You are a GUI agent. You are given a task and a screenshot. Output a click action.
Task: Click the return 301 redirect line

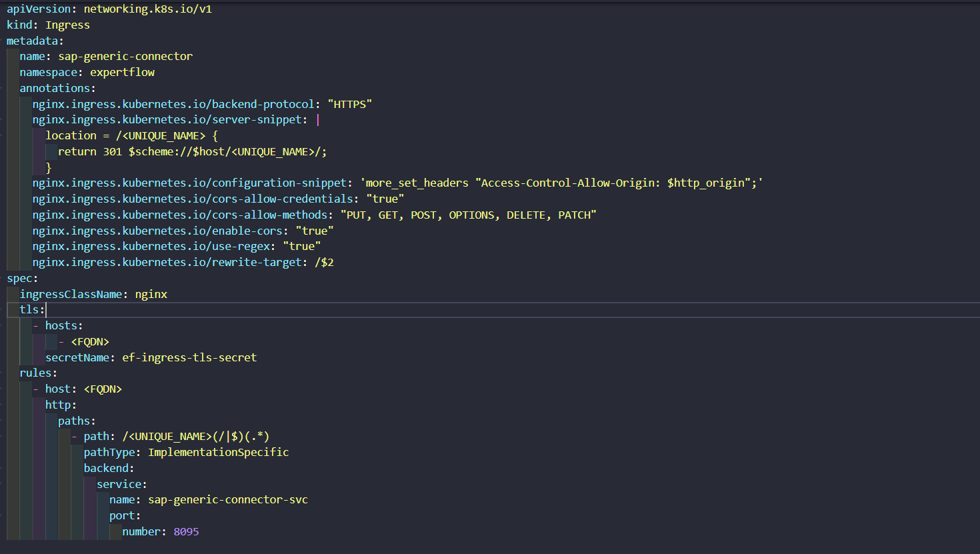coord(192,152)
